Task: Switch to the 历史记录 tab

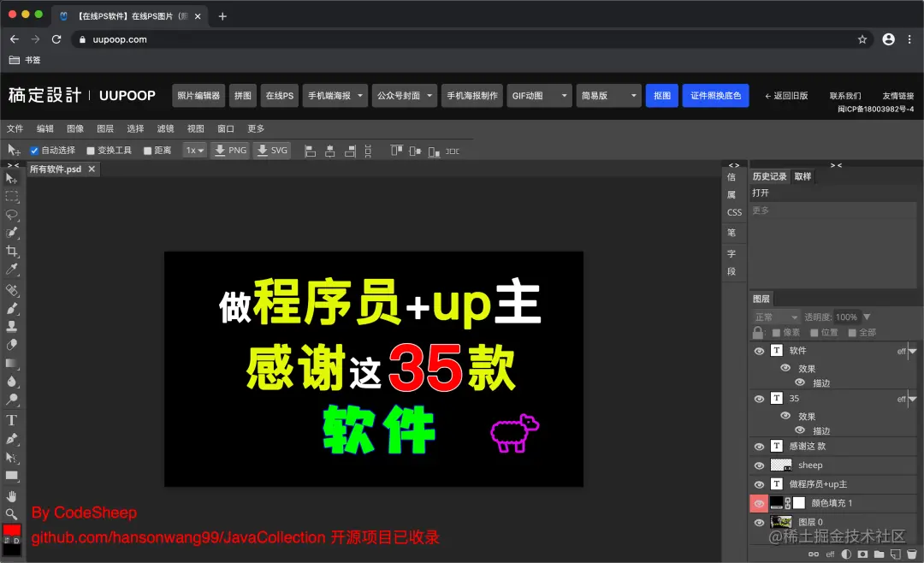Action: coord(771,176)
